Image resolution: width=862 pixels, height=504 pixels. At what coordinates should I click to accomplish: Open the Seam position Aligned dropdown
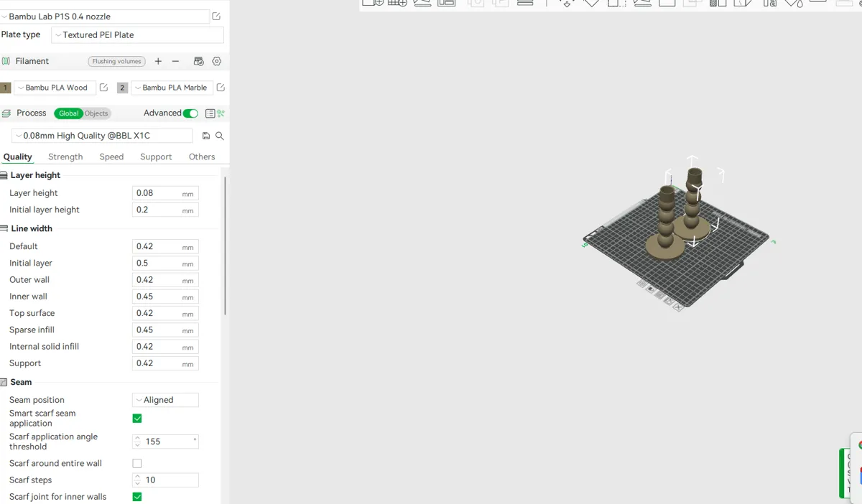pos(165,400)
